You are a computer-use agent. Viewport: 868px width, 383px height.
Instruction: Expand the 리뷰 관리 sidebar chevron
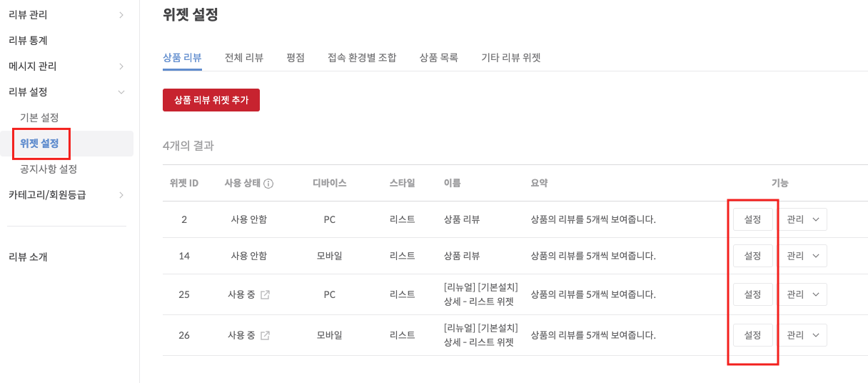pos(121,15)
